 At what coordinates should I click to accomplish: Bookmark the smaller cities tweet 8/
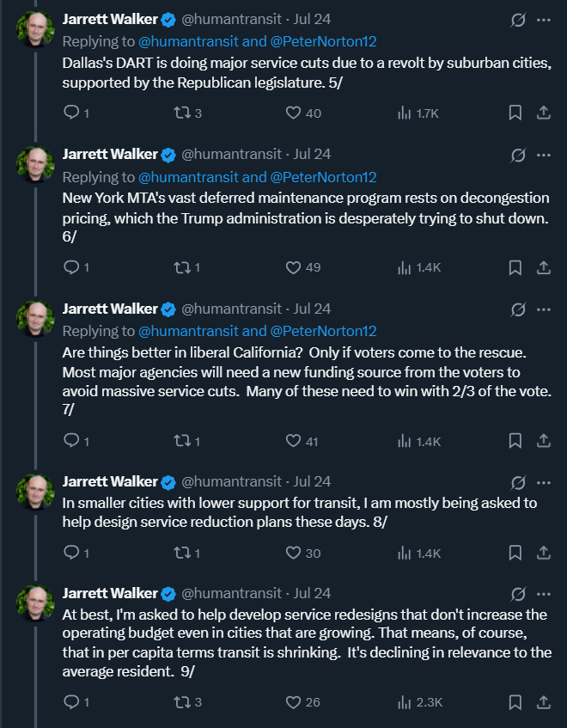coord(515,554)
